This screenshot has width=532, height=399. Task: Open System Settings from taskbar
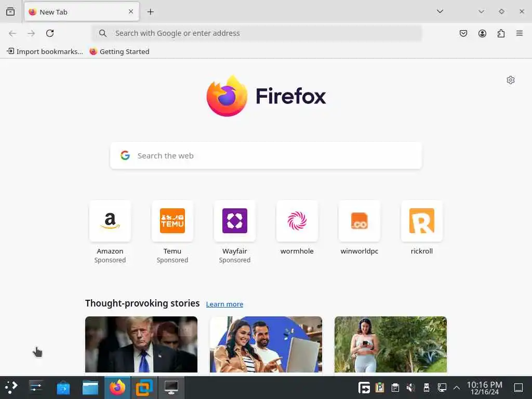(36, 388)
